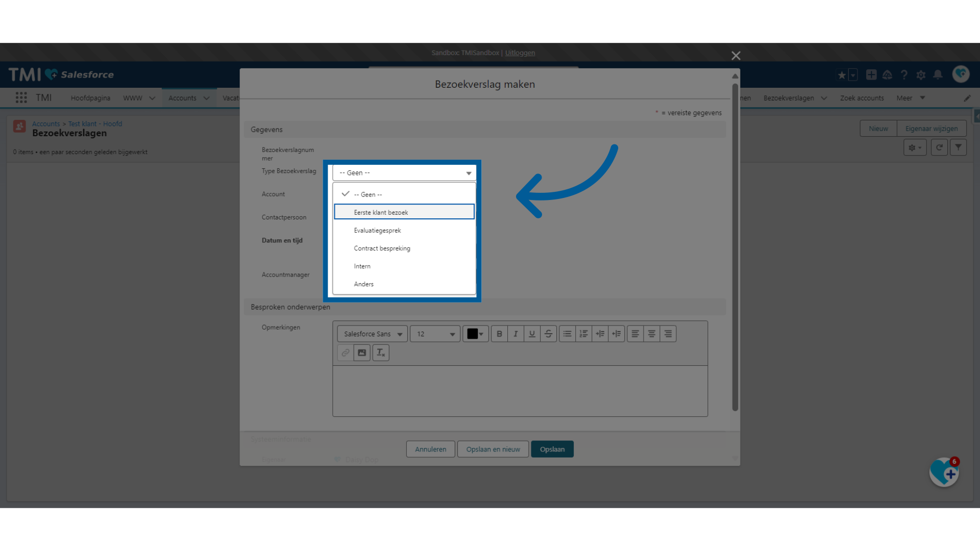Click the Bold formatting icon
This screenshot has width=980, height=551.
(499, 333)
